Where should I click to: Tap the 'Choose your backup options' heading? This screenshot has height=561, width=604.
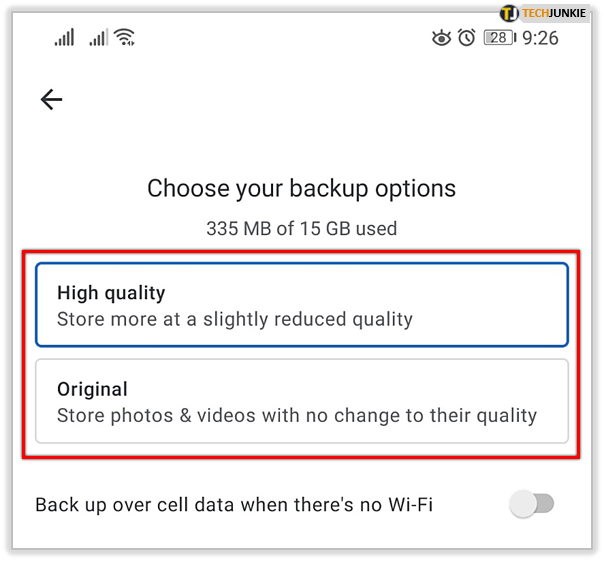coord(302,189)
